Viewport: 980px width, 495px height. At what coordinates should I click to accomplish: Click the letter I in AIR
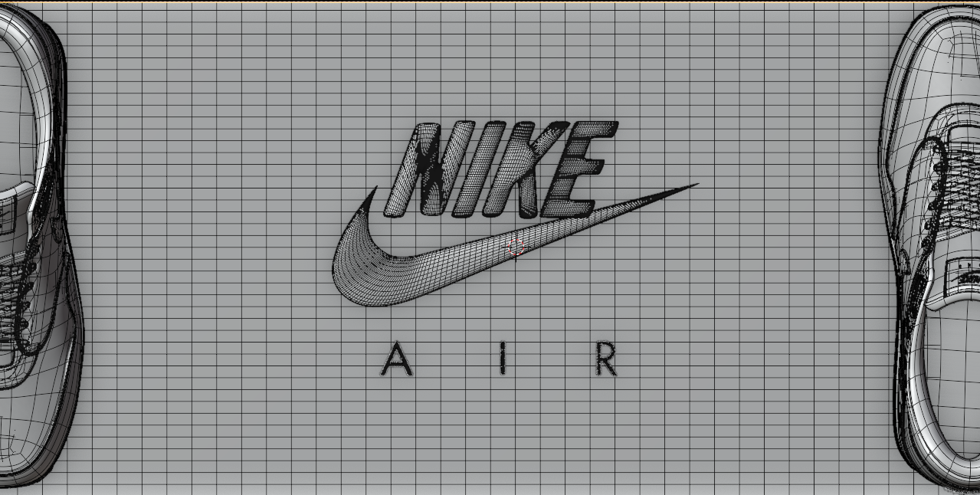click(503, 359)
